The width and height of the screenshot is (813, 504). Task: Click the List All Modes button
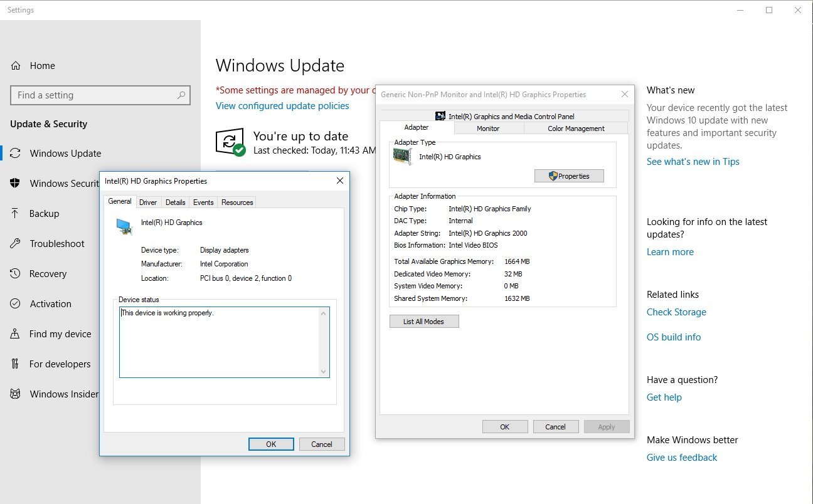pos(424,322)
